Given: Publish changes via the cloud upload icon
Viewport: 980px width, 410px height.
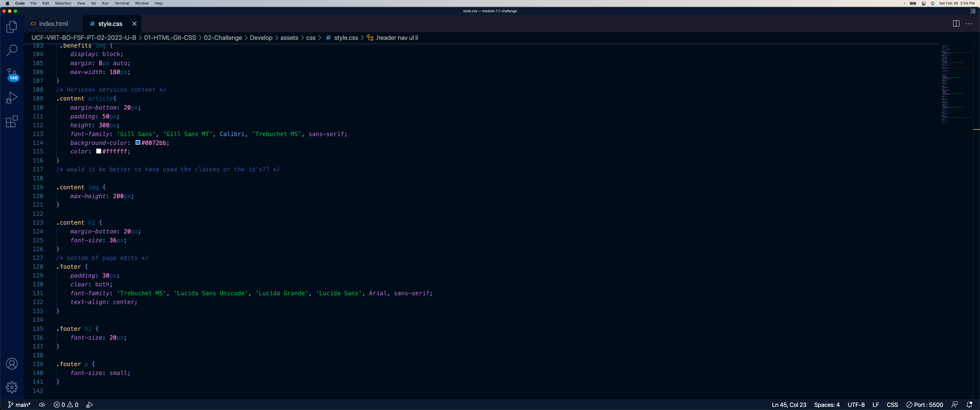Looking at the screenshot, I should (x=42, y=404).
